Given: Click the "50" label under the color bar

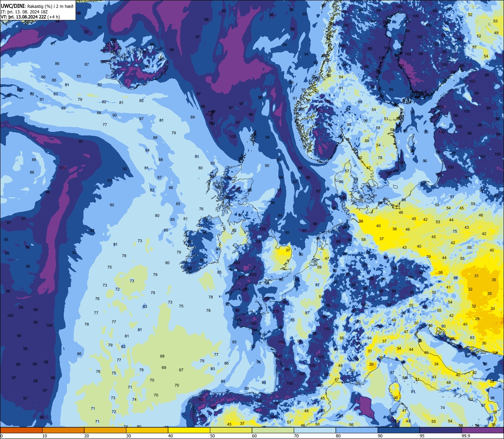Looking at the screenshot, I should pyautogui.click(x=212, y=436).
